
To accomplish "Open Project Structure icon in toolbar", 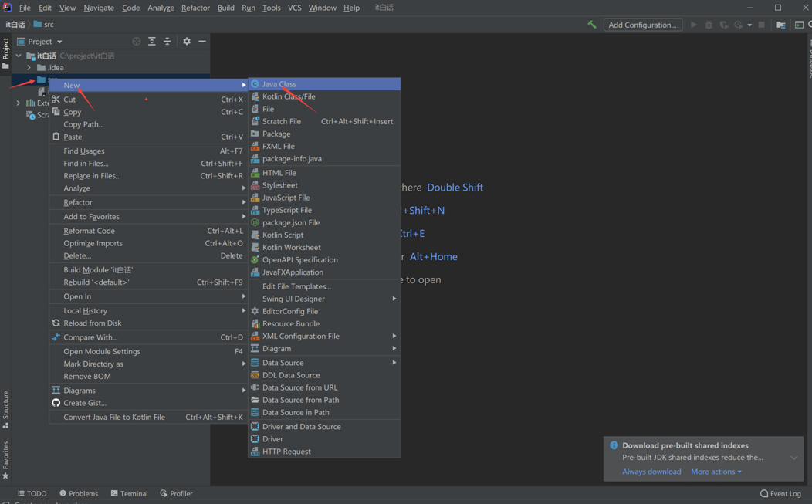I will click(781, 25).
